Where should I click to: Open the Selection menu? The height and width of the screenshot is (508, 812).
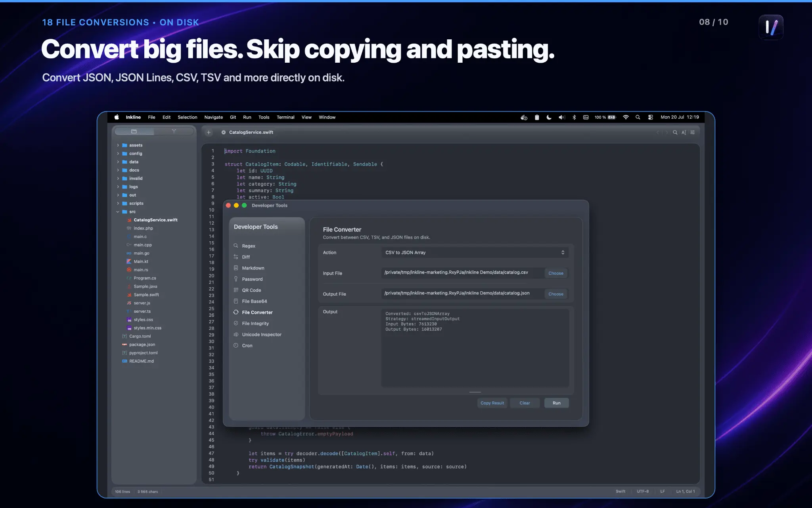(187, 117)
